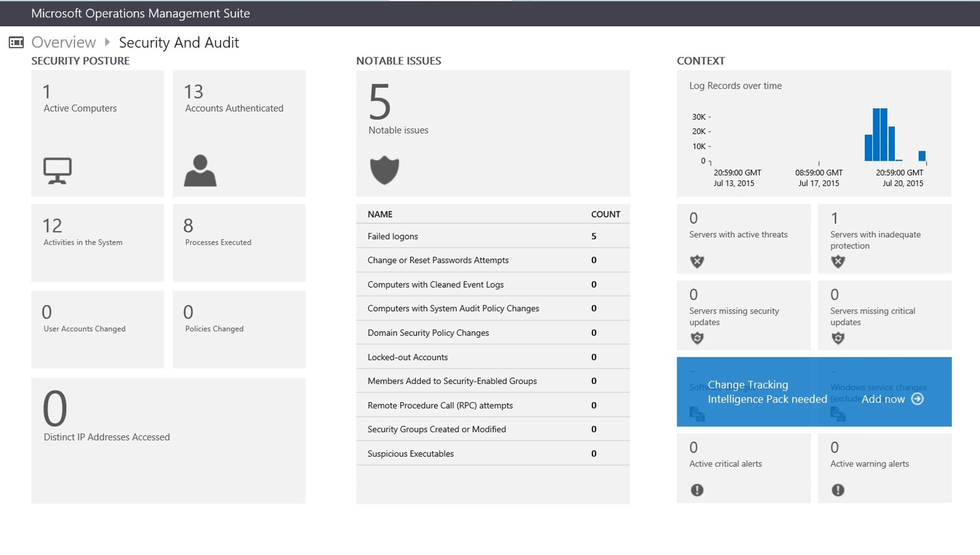Select Security Groups Created or Modified row

point(493,429)
